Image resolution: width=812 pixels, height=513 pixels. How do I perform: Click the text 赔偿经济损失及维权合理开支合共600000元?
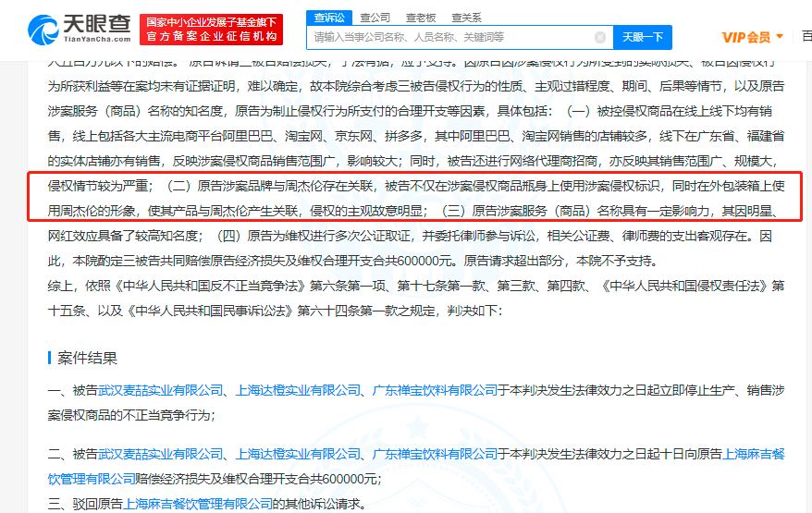tap(256, 479)
